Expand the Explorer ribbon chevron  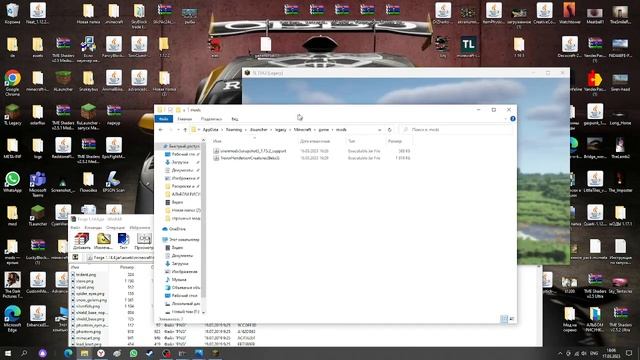pyautogui.click(x=505, y=119)
